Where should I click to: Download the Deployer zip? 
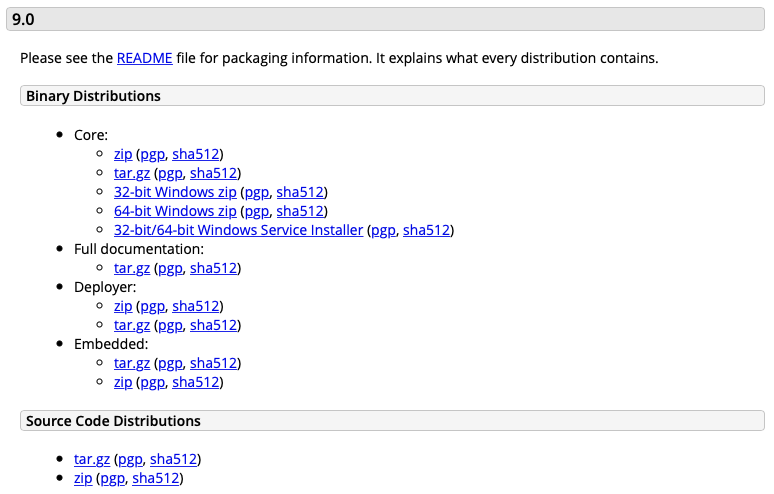click(x=123, y=306)
